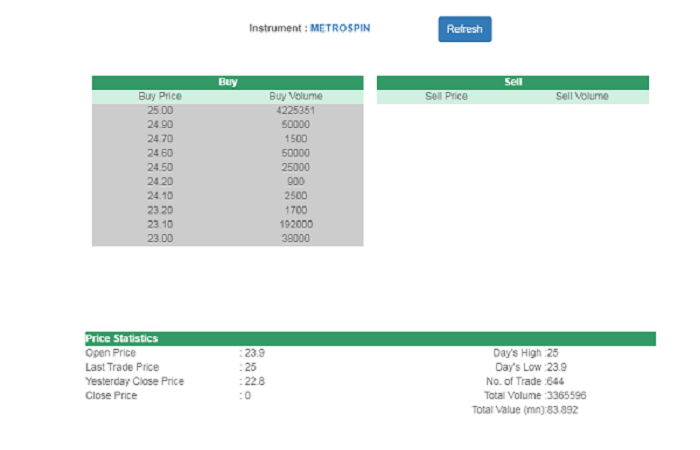The height and width of the screenshot is (450, 700).
Task: Select the 192000 buy volume cell
Action: pyautogui.click(x=296, y=225)
